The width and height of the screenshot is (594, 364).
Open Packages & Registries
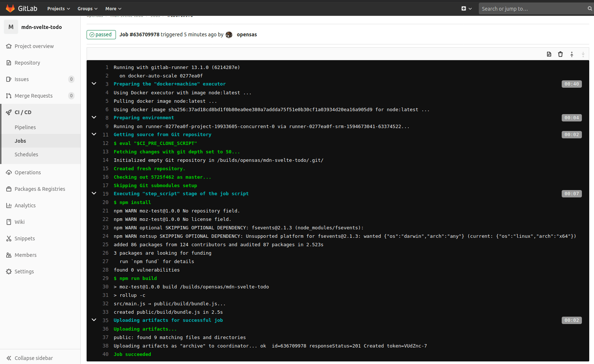click(40, 189)
